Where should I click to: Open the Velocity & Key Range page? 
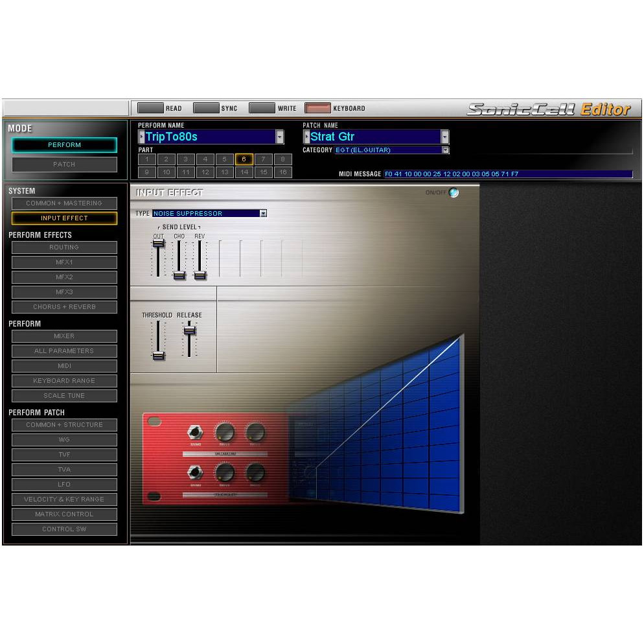click(65, 500)
